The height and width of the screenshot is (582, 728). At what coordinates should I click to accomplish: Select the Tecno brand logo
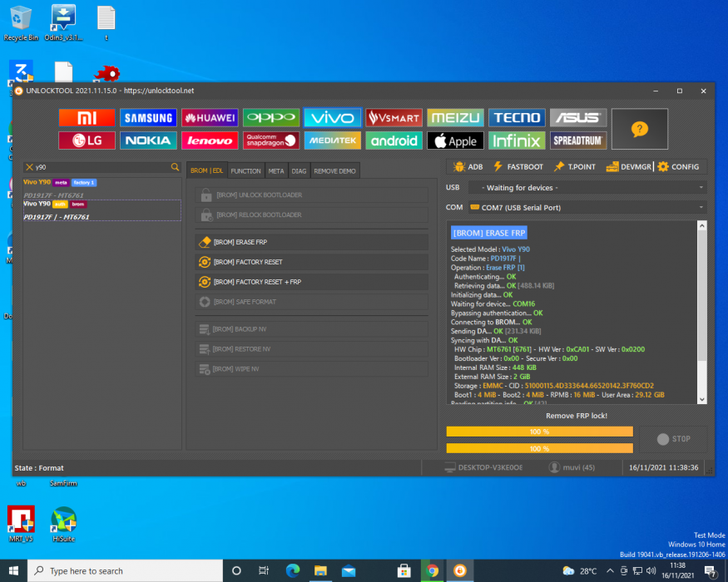(x=517, y=118)
